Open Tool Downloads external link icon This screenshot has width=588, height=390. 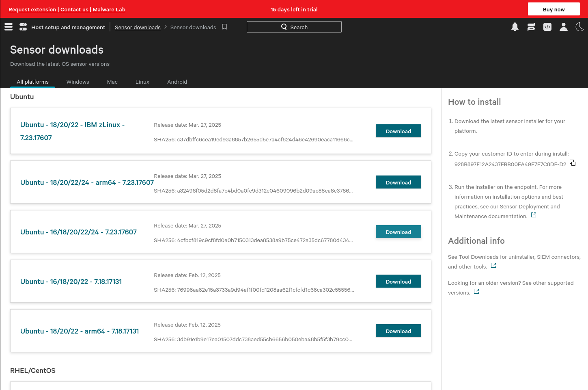click(x=493, y=266)
